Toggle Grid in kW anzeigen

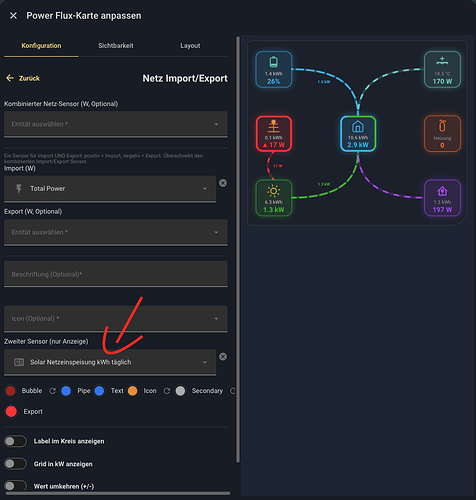click(15, 464)
